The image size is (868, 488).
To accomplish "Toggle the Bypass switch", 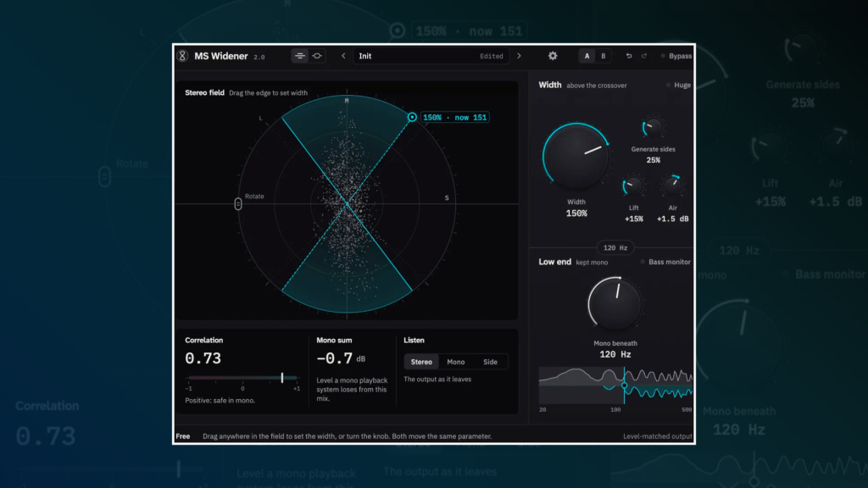I will 676,56.
